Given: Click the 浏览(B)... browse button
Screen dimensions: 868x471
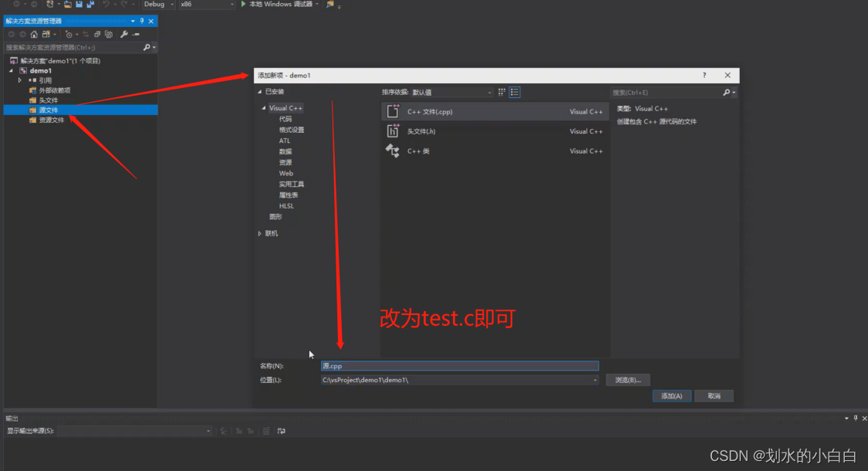Looking at the screenshot, I should tap(628, 380).
